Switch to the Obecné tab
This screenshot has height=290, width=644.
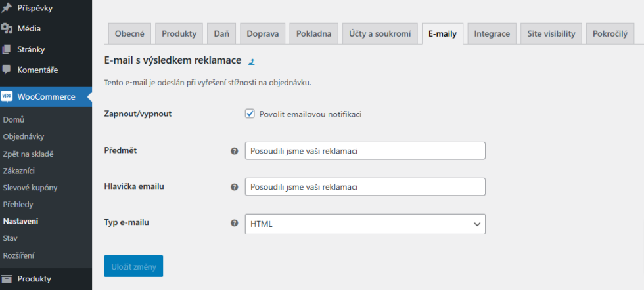129,33
